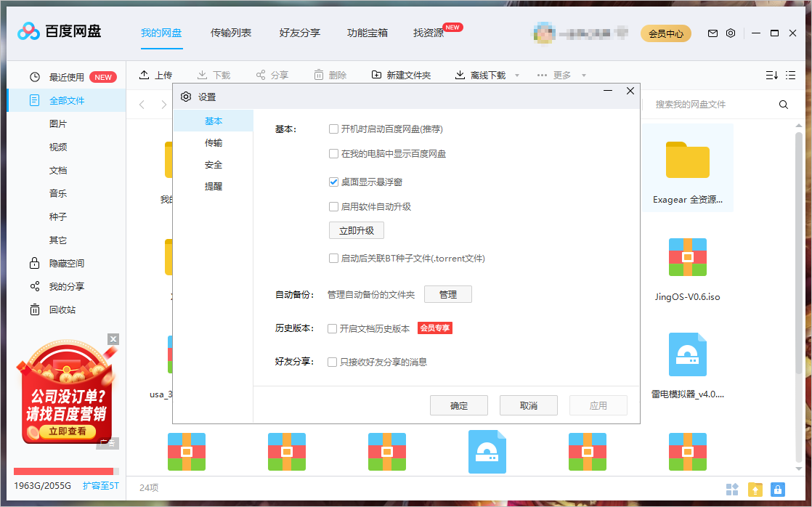Open the 更多 more options menu
Image resolution: width=812 pixels, height=507 pixels.
click(554, 75)
